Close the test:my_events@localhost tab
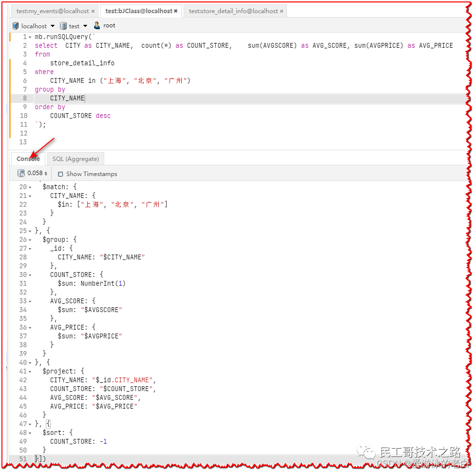Image resolution: width=476 pixels, height=473 pixels. pos(93,11)
